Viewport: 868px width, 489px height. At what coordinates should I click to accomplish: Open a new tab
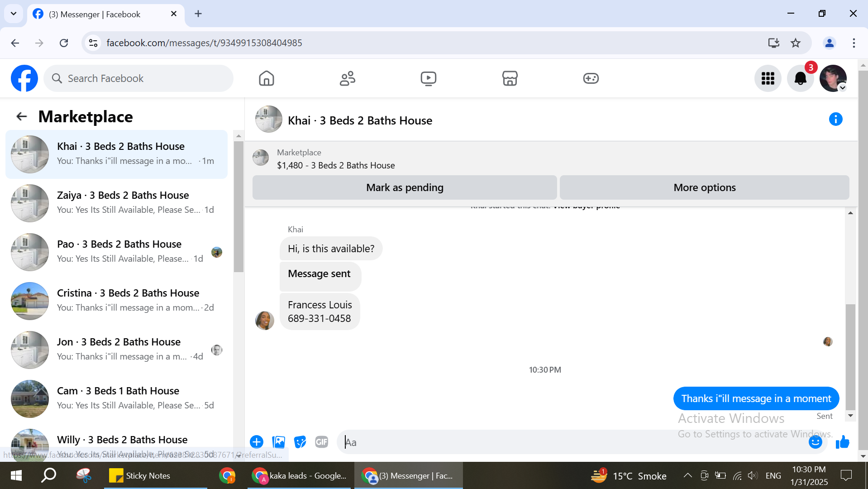(x=198, y=14)
